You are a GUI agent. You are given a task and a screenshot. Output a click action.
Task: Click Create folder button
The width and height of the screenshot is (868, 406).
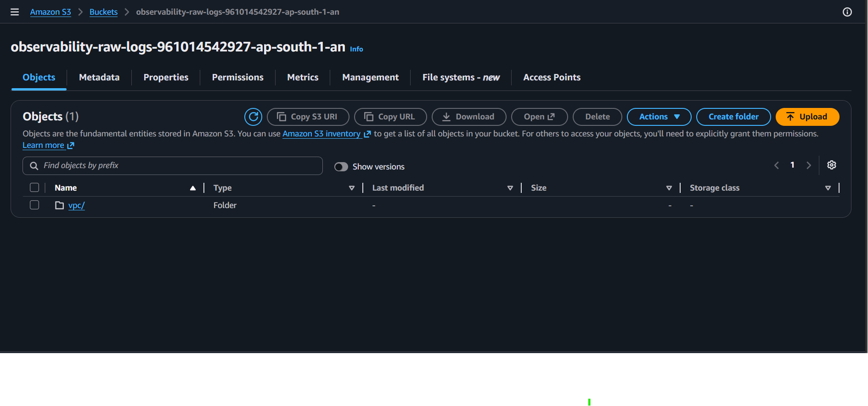[733, 117]
